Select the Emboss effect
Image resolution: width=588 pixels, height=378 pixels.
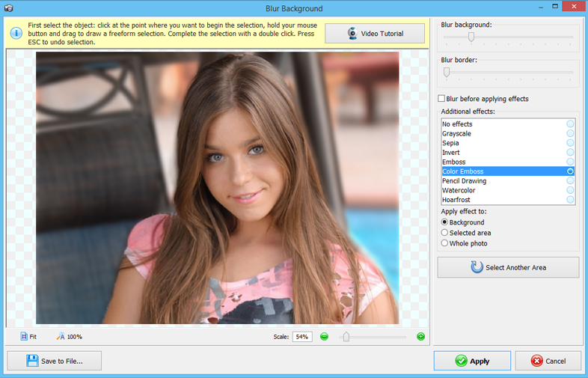[x=508, y=162]
